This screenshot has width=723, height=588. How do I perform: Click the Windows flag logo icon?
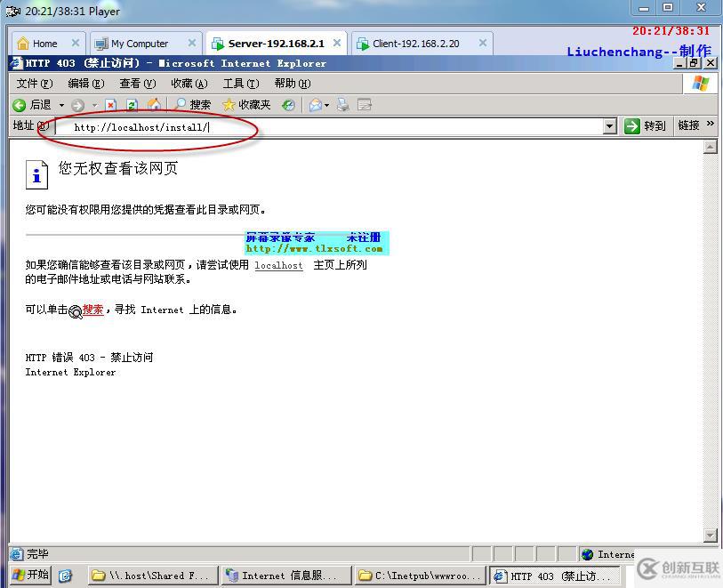click(x=701, y=84)
